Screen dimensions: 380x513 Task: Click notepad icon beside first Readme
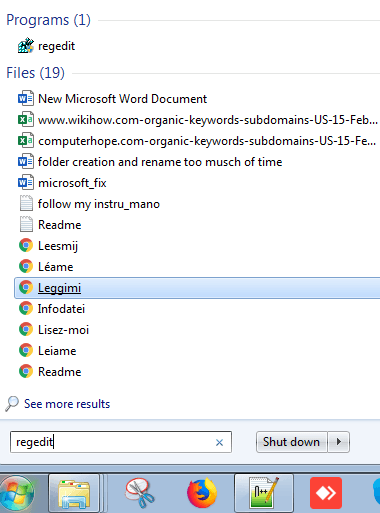click(x=26, y=225)
